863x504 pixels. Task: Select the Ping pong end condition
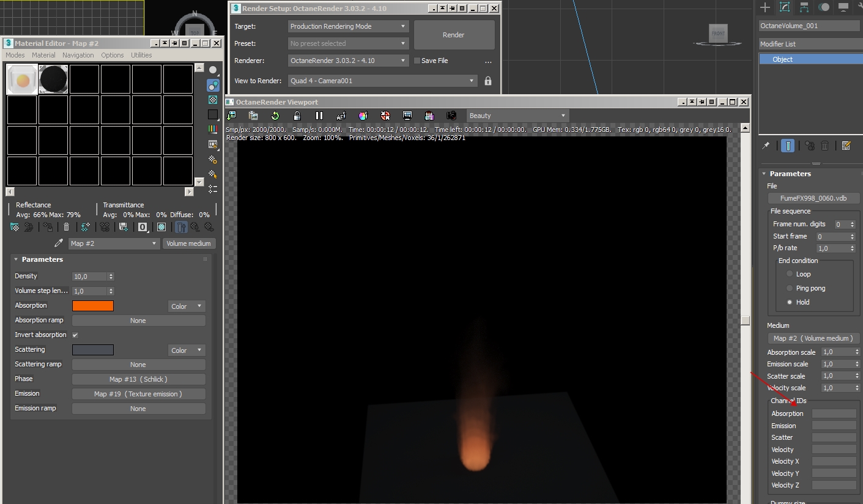click(790, 288)
